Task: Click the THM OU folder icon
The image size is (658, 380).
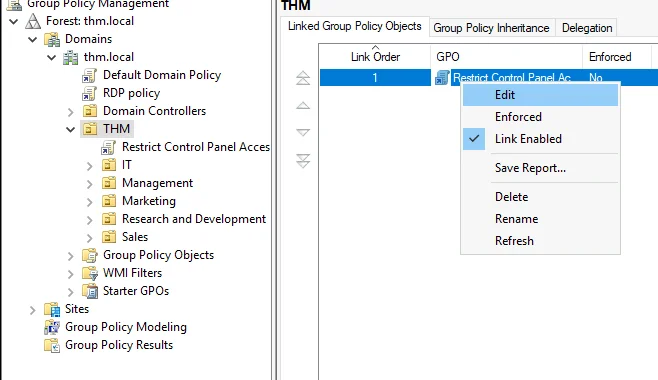Action: coord(90,129)
